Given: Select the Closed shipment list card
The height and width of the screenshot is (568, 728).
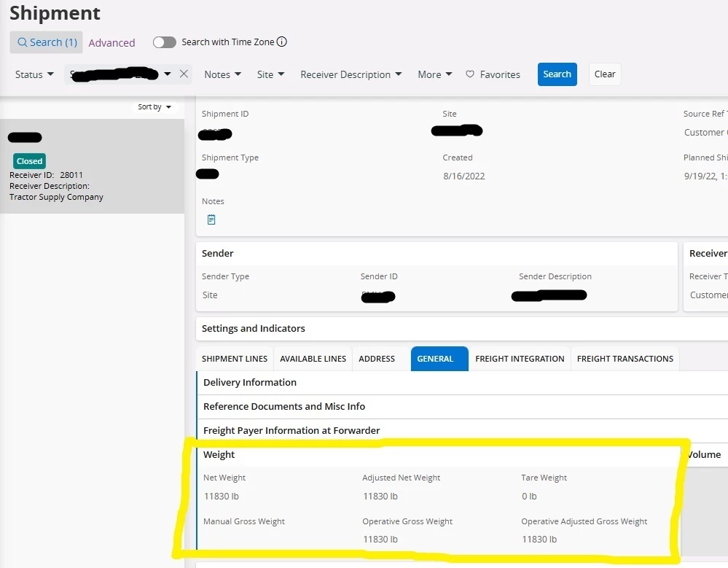Looking at the screenshot, I should pos(92,166).
